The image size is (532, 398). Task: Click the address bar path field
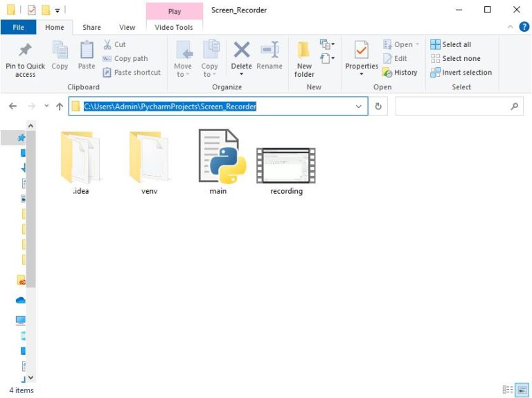(218, 106)
